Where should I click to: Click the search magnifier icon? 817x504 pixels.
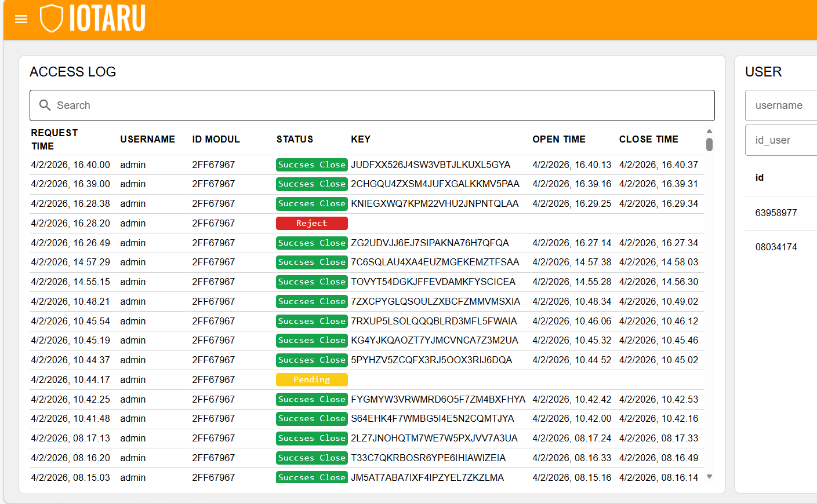coord(45,105)
